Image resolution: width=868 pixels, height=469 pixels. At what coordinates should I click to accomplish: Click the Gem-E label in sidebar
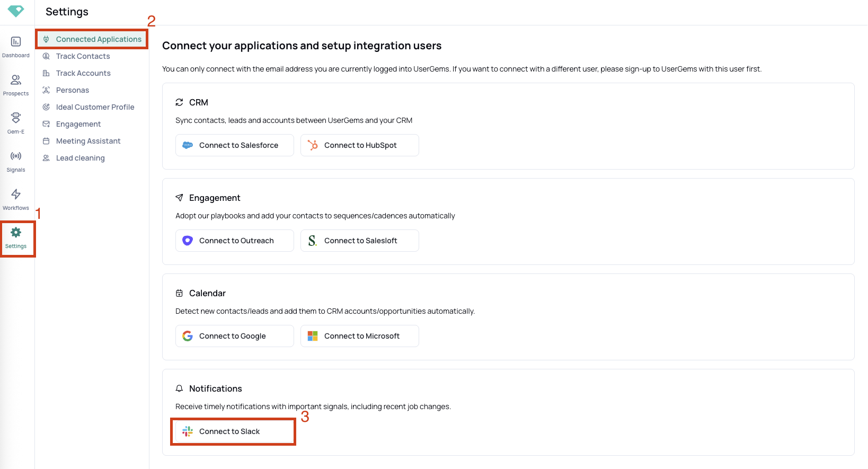pos(16,132)
